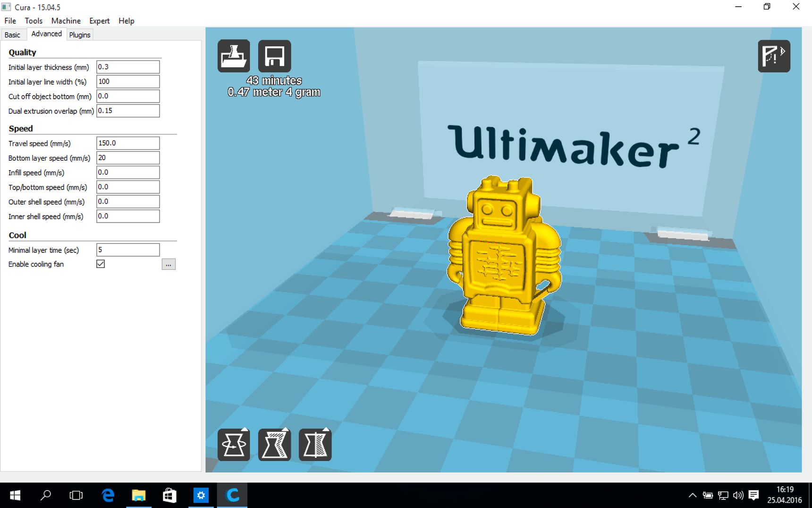This screenshot has width=812, height=508.
Task: Select the Rotate tool icon
Action: (234, 445)
